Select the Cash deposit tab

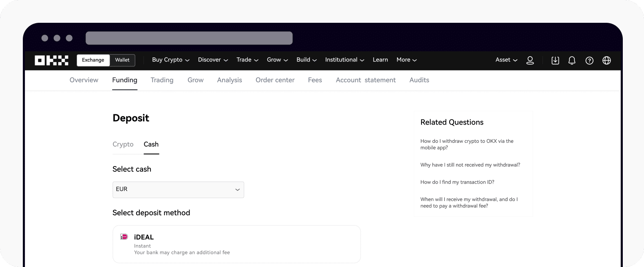[x=151, y=144]
